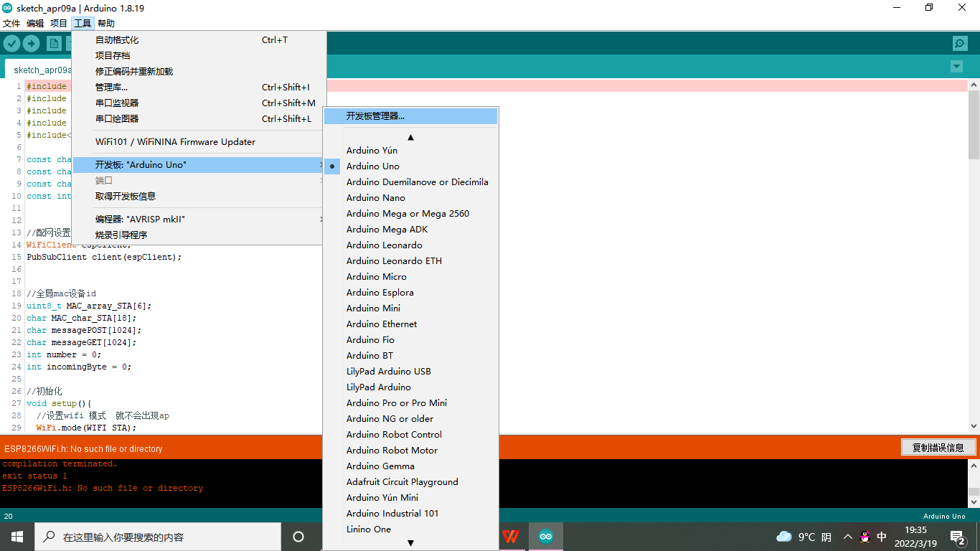Select 修正编码并重新加载 menu item
Screen dimensions: 980x551
click(199, 72)
